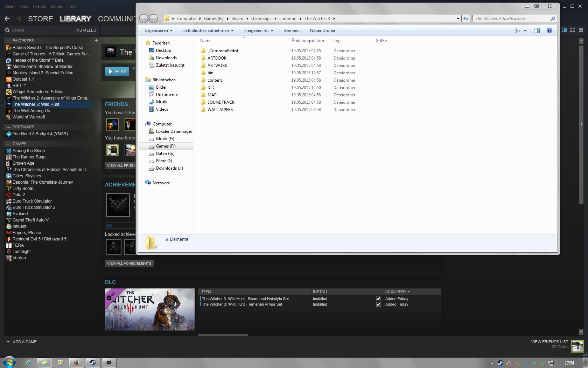Click the Steam taskbar icon
Screen dimensions: 588x368
(x=93, y=363)
